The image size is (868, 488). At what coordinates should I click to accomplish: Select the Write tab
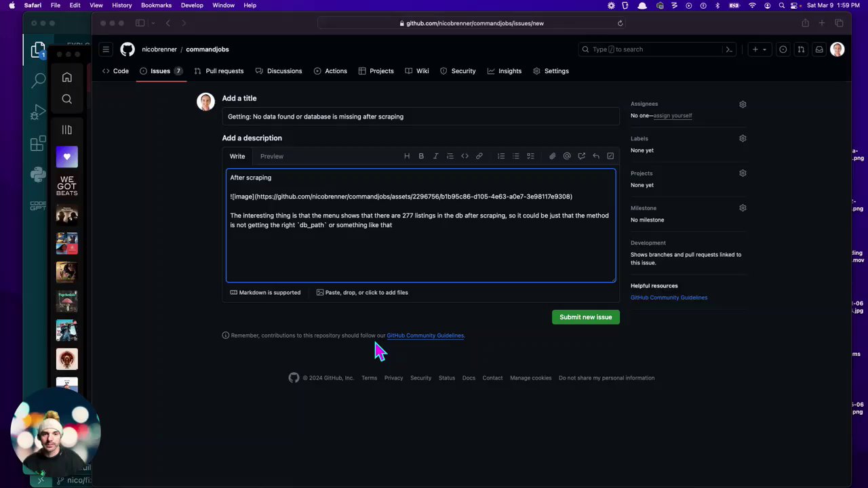click(237, 156)
